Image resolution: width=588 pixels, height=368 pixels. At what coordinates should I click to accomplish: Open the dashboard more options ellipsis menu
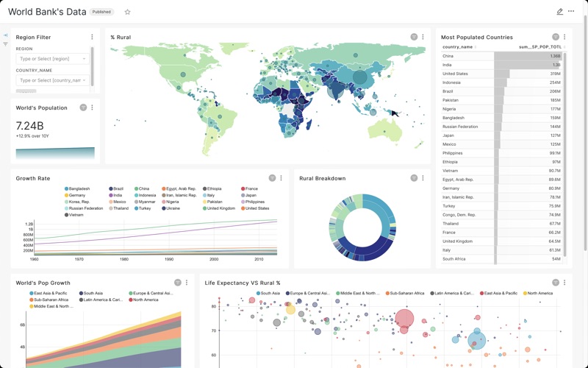click(571, 11)
